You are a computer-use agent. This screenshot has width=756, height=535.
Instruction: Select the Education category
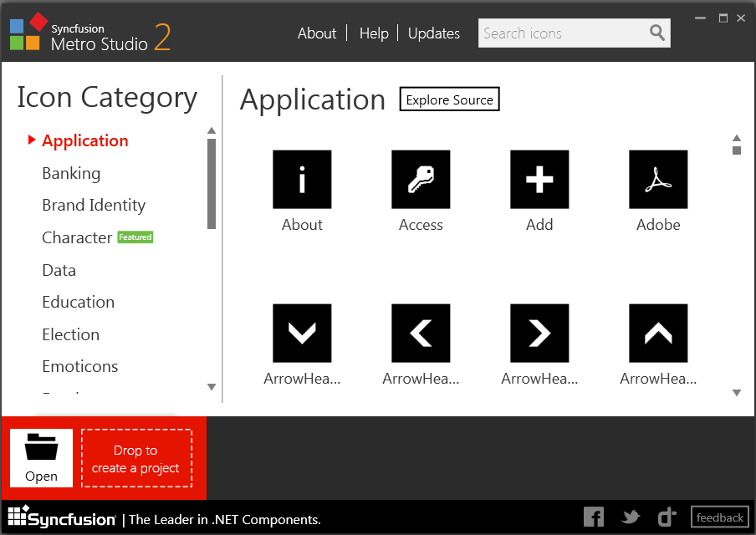(78, 303)
